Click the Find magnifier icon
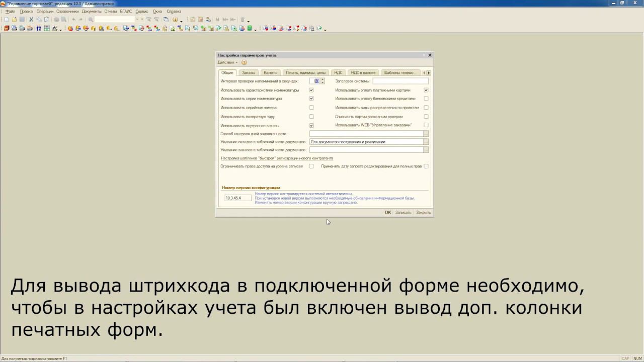 tap(91, 19)
